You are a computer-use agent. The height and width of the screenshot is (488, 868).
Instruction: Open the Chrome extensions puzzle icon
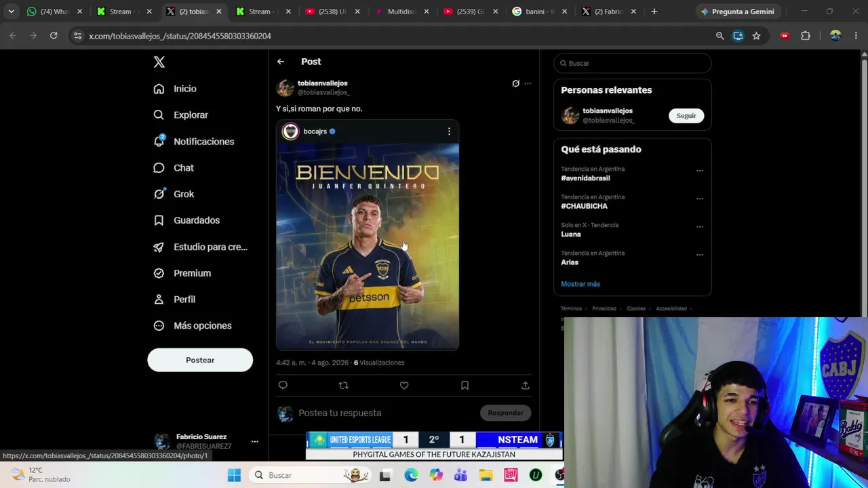tap(806, 36)
